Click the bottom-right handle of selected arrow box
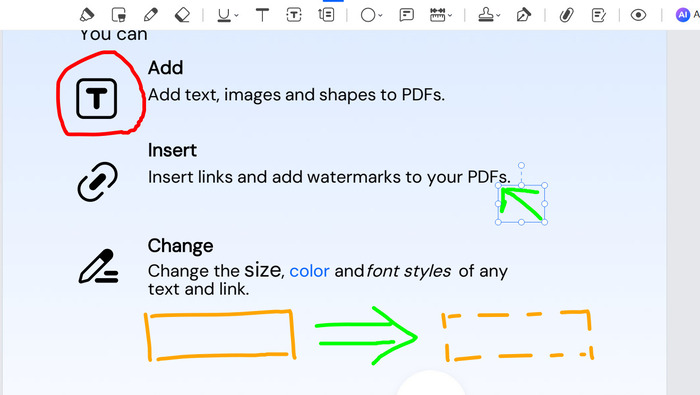Image resolution: width=700 pixels, height=395 pixels. 544,222
